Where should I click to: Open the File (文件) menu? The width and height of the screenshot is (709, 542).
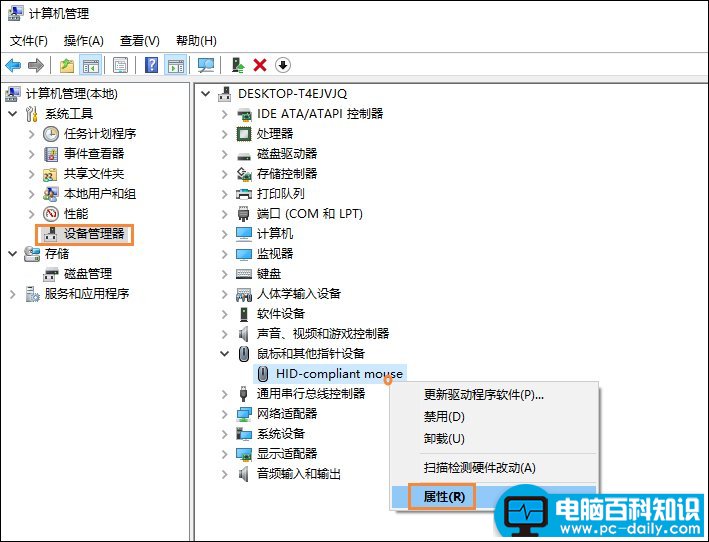pos(29,41)
